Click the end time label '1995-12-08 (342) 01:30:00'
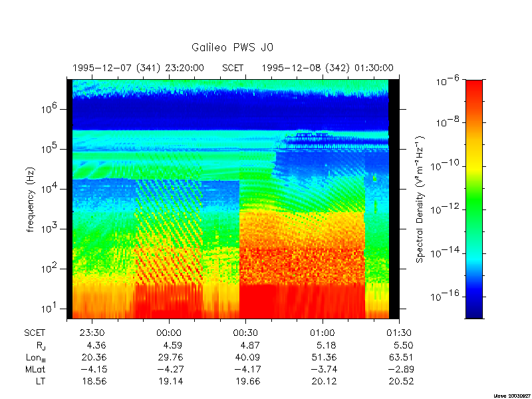532x399 pixels. 327,68
